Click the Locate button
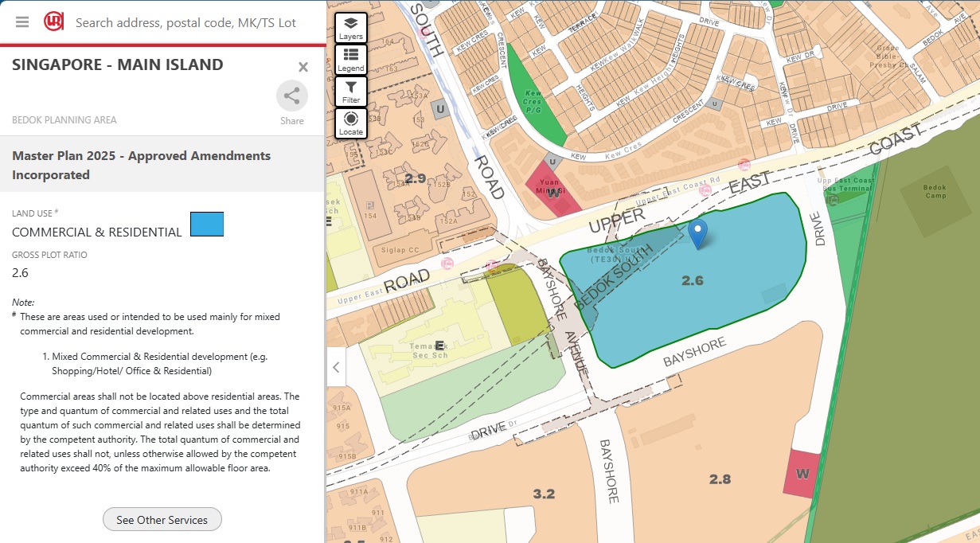Viewport: 980px width, 543px height. (350, 123)
